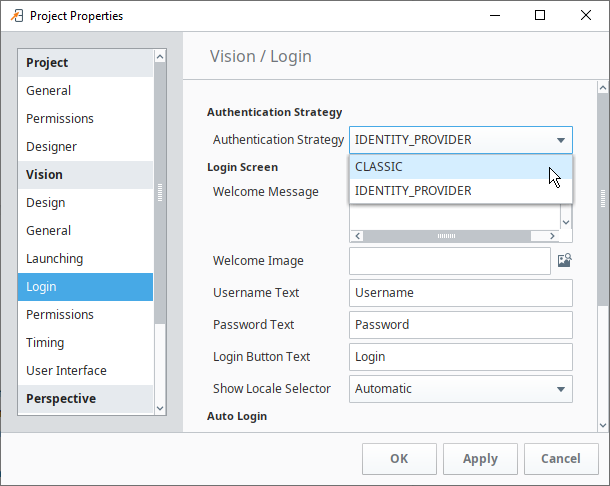Choose CLASSIC from the strategy dropdown list

click(x=461, y=167)
